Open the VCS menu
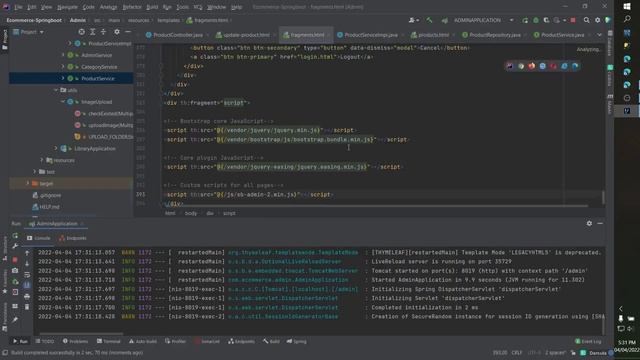Screen dimensions: 640x360 coord(198,7)
